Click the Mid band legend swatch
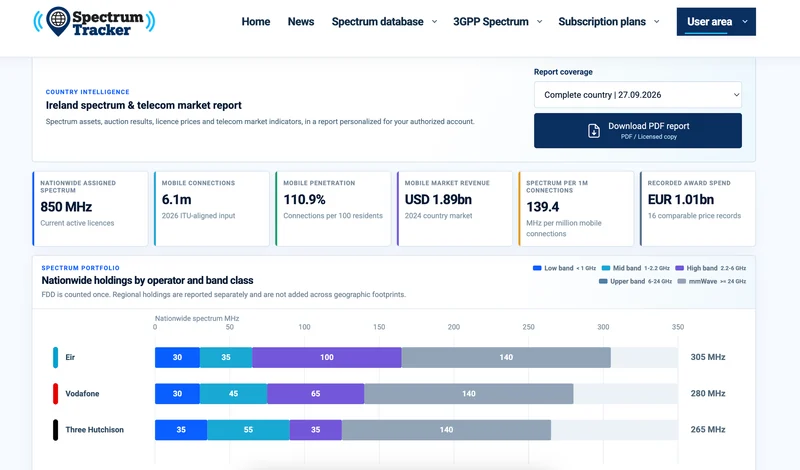 coord(606,268)
